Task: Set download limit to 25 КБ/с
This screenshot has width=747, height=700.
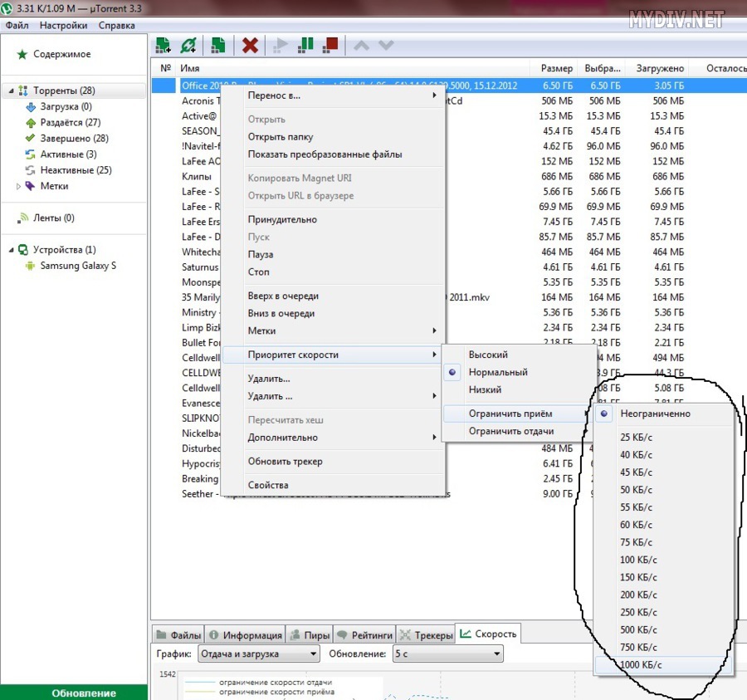Action: [x=664, y=438]
